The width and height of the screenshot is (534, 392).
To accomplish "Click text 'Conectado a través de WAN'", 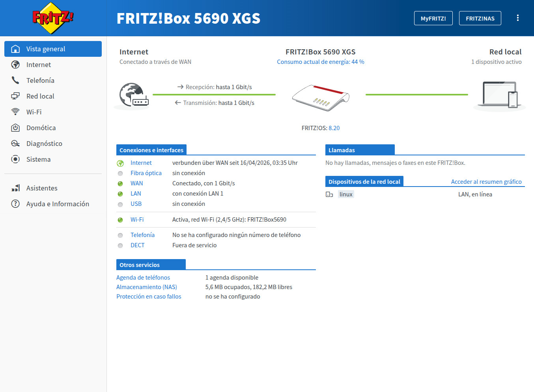I will tap(155, 62).
